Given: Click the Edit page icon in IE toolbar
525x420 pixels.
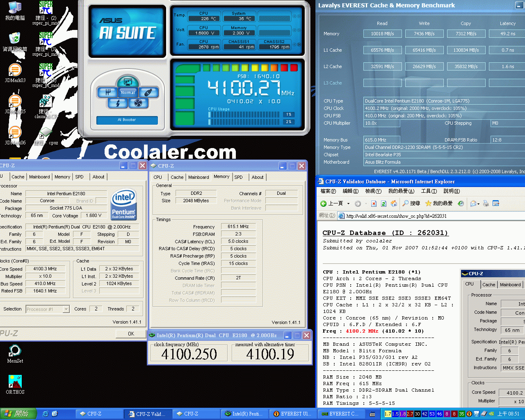Looking at the screenshot, I should coord(496,203).
